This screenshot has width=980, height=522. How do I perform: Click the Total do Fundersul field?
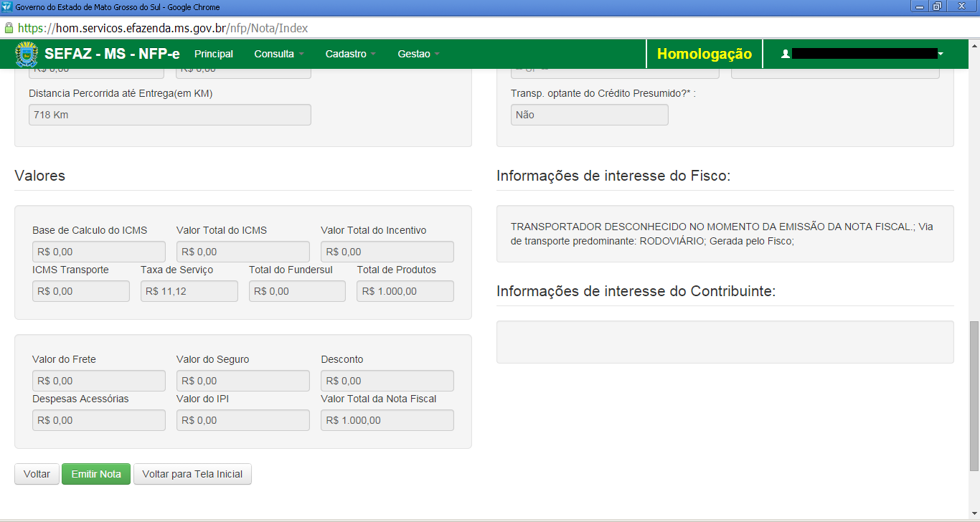pyautogui.click(x=298, y=291)
